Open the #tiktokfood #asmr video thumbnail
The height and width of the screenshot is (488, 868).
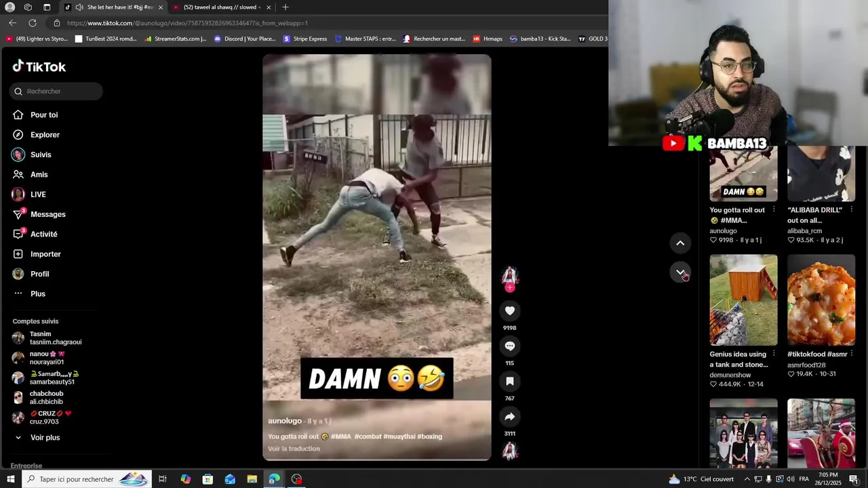point(821,300)
